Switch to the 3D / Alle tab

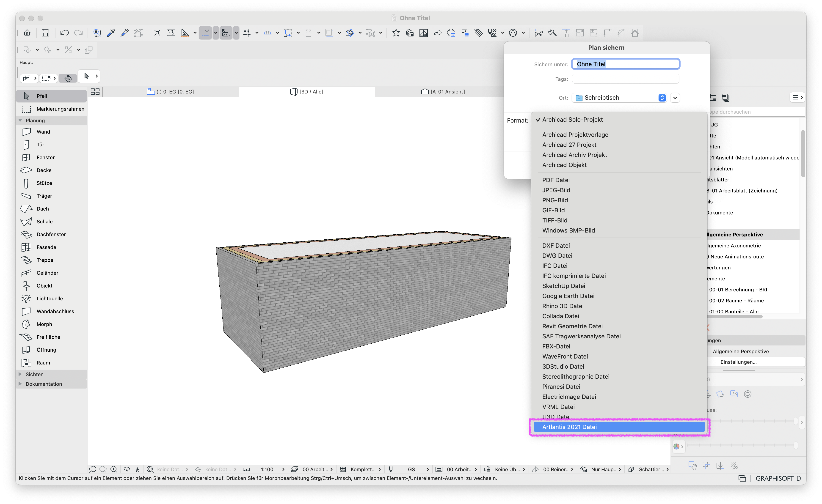307,92
